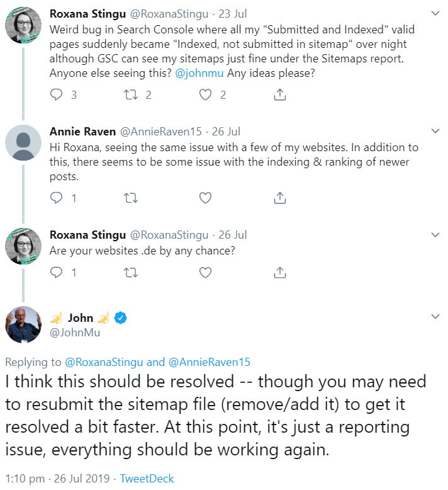
Task: Like Roxana's tweet showing 2 likes
Action: pyautogui.click(x=204, y=94)
